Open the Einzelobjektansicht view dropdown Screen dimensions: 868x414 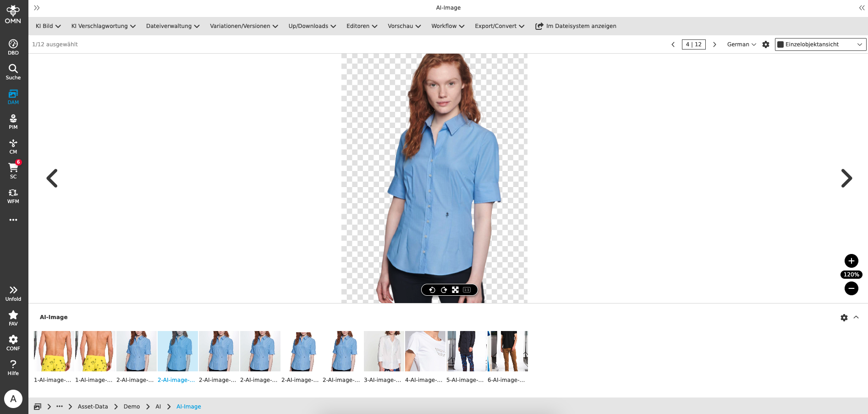pos(820,44)
